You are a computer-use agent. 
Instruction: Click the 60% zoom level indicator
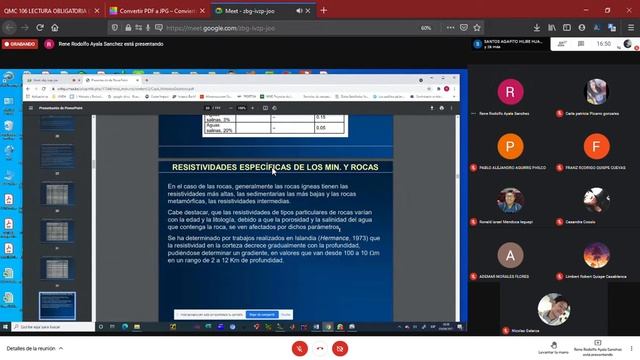coord(426,28)
